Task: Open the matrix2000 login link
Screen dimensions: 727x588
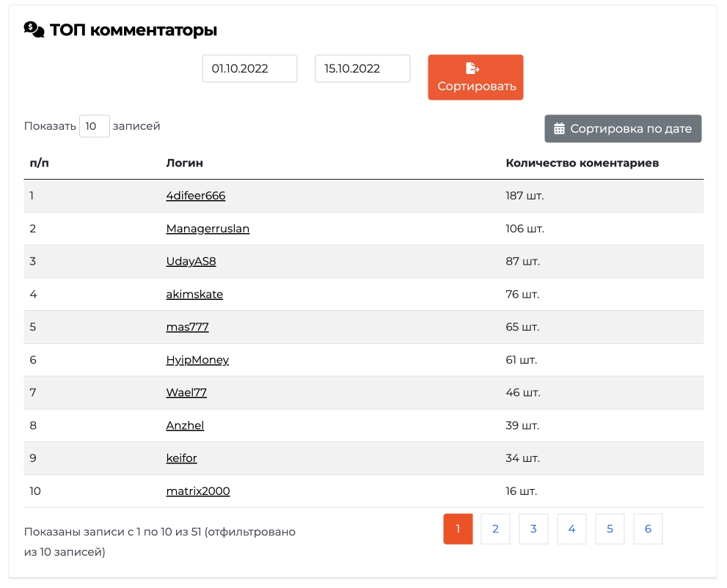Action: point(198,491)
